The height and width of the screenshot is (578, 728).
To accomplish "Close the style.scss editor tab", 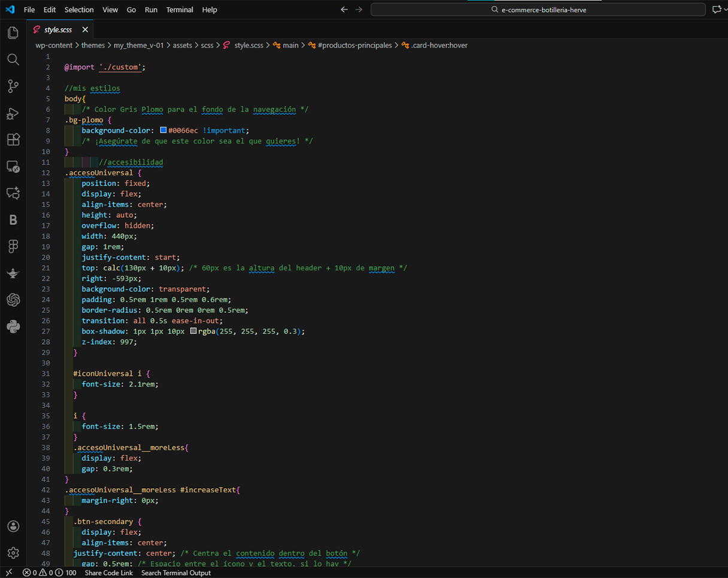I will click(85, 29).
